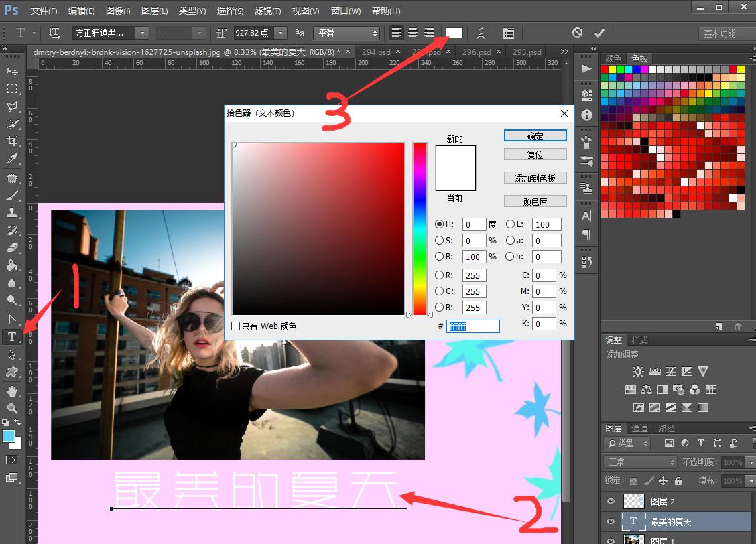This screenshot has height=544, width=756.
Task: Select the R radio button in color picker
Action: coord(440,275)
